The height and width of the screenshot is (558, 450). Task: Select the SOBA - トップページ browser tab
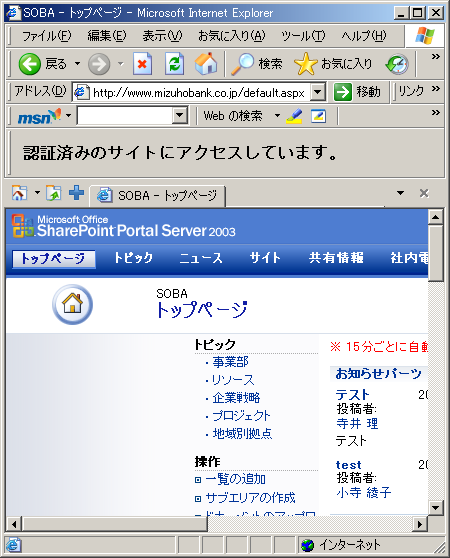click(x=157, y=195)
